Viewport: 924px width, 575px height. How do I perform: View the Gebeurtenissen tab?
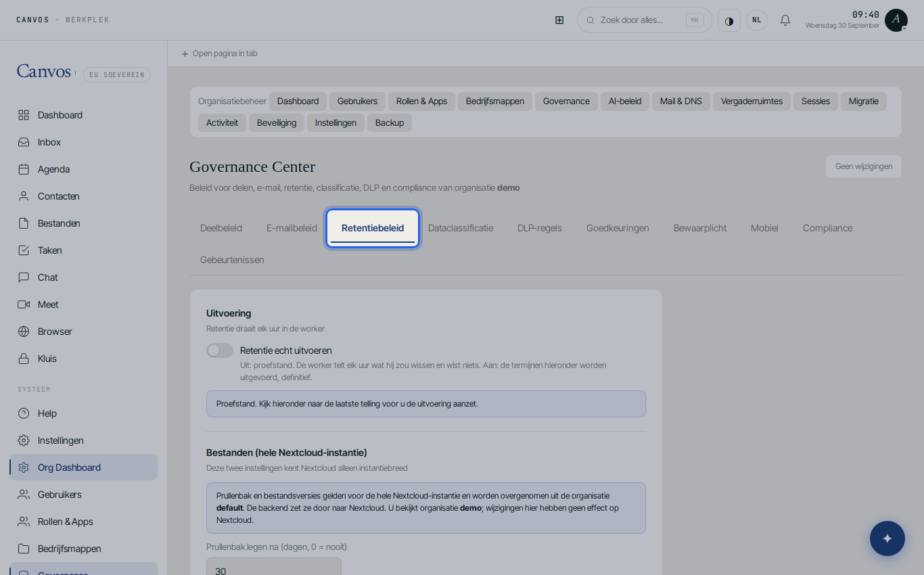point(232,260)
